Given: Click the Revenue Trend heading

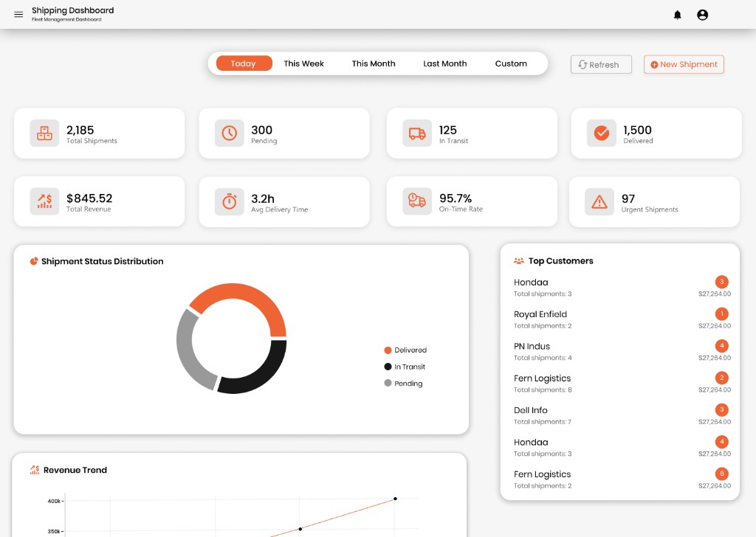Looking at the screenshot, I should coord(75,470).
